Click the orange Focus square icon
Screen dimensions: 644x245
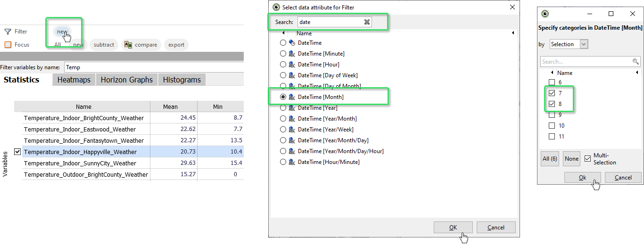pyautogui.click(x=8, y=45)
